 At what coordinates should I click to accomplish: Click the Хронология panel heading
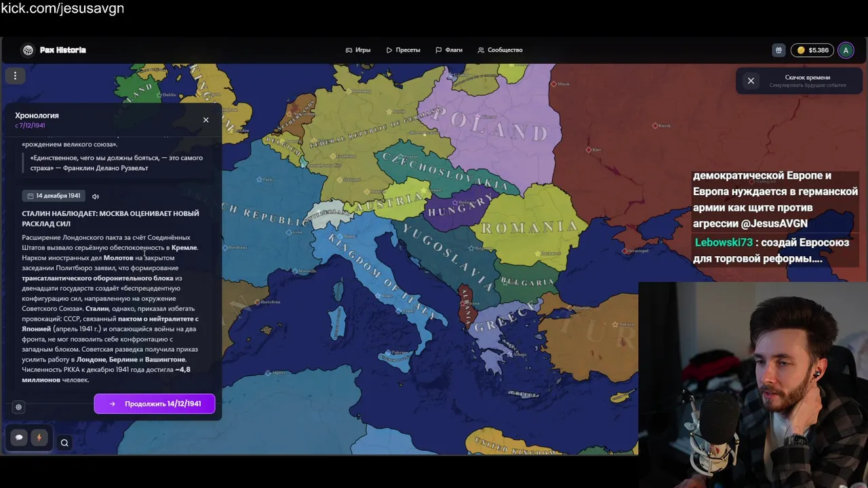coord(37,116)
